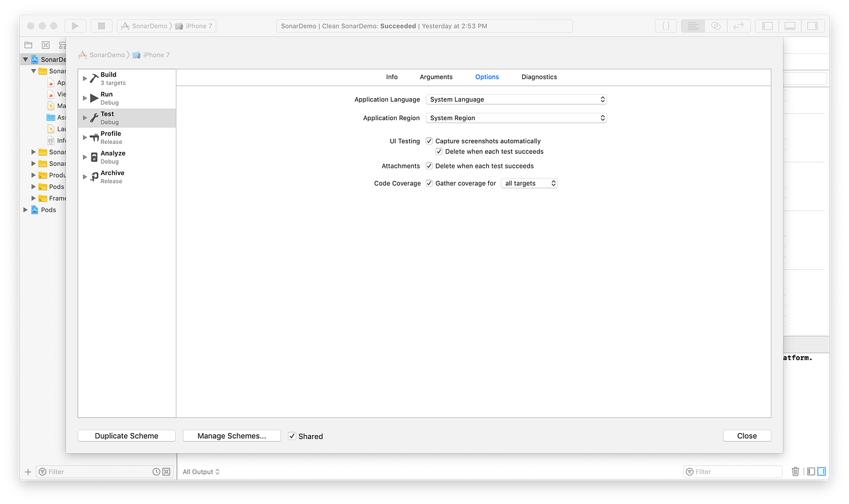The width and height of the screenshot is (849, 504).
Task: Click the Build hammer icon action
Action: coord(93,78)
